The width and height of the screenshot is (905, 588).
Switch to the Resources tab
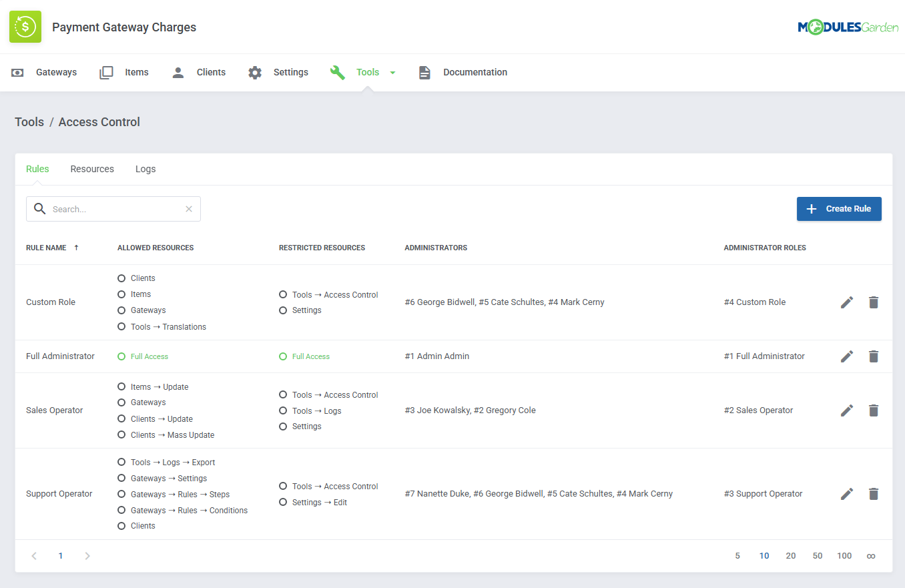[92, 169]
